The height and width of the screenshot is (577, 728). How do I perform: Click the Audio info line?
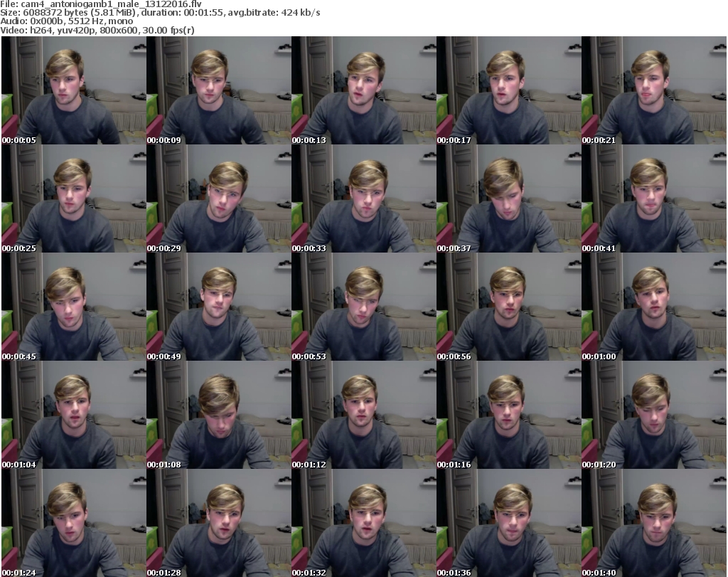tap(66, 21)
